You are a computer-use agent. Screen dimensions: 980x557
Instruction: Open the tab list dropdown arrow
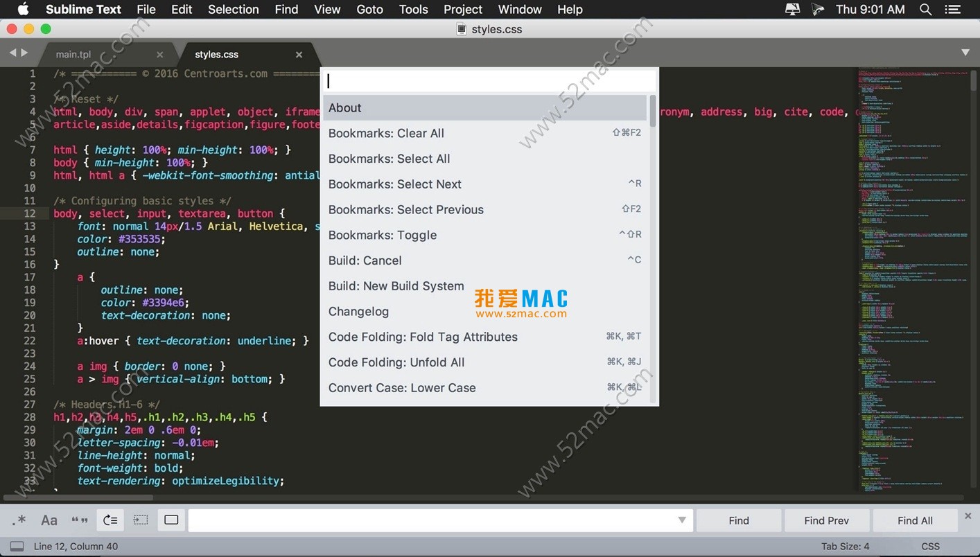[x=965, y=53]
